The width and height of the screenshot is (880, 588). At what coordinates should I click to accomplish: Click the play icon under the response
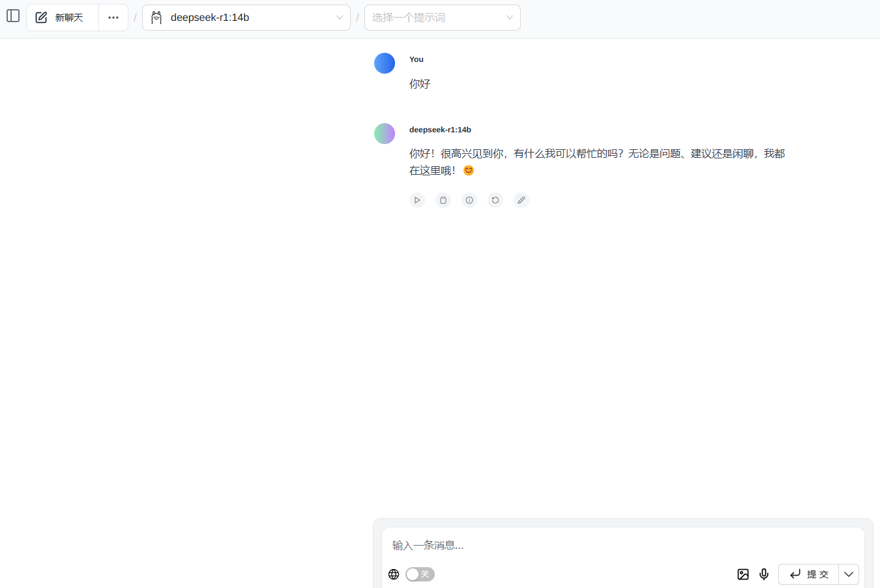pos(417,200)
